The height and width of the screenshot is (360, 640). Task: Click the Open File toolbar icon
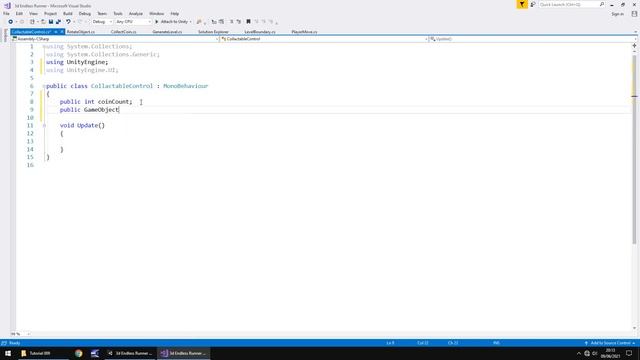coord(43,22)
